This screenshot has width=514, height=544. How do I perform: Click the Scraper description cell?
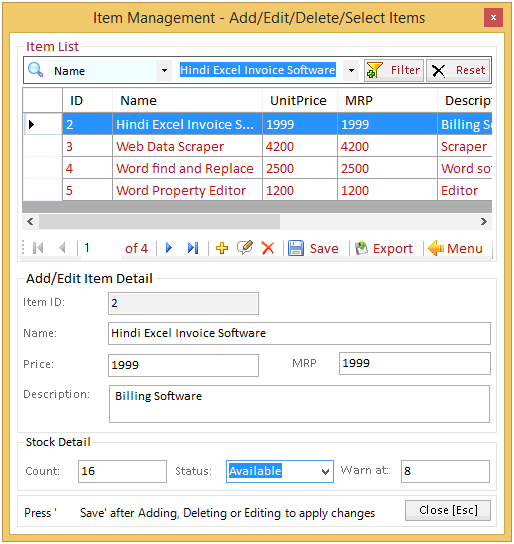click(465, 146)
